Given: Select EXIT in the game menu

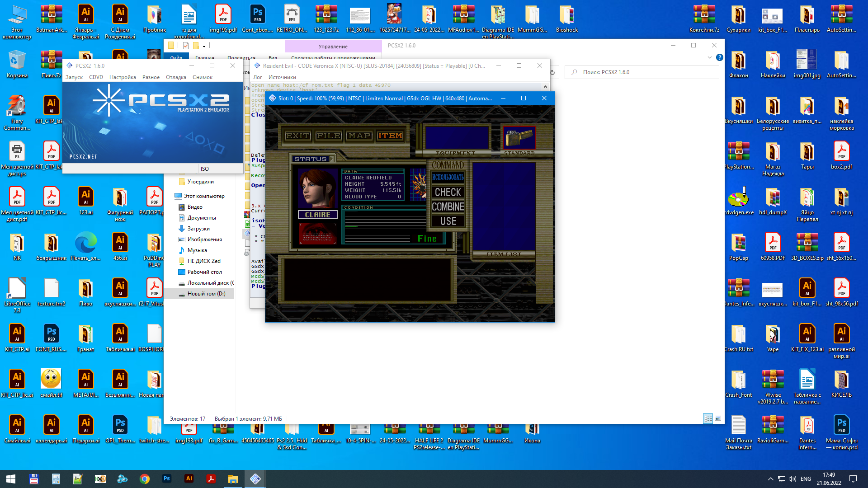Looking at the screenshot, I should [297, 136].
